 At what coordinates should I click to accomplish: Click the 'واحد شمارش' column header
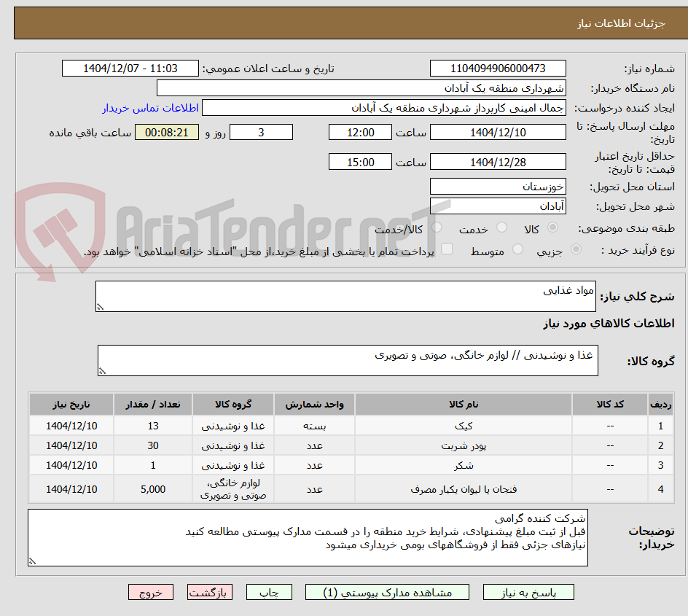(315, 404)
